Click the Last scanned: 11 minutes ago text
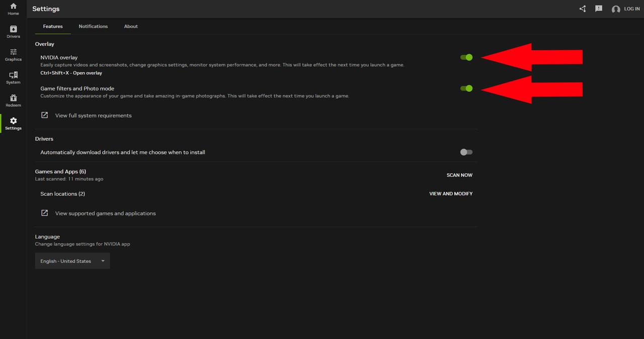 click(69, 179)
